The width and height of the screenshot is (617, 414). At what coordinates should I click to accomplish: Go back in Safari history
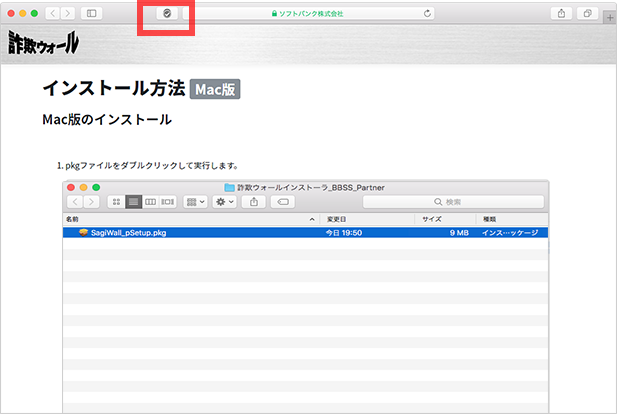click(x=53, y=13)
